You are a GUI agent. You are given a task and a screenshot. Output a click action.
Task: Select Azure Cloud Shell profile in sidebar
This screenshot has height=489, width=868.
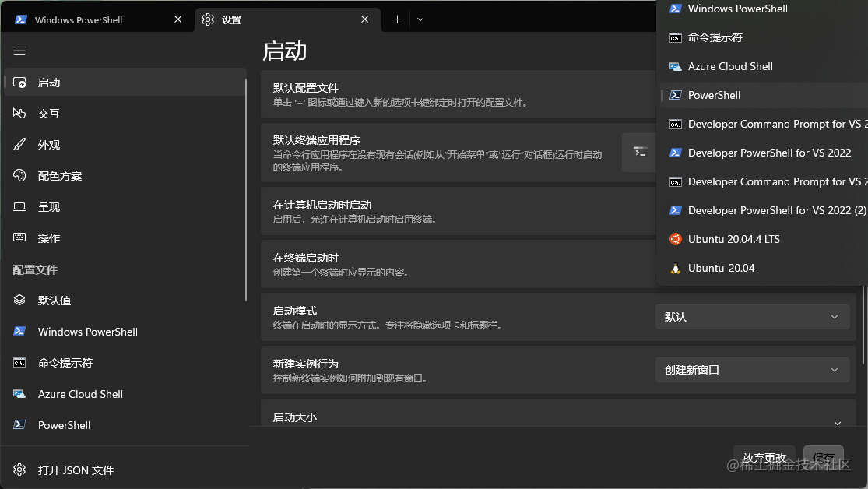(x=80, y=394)
